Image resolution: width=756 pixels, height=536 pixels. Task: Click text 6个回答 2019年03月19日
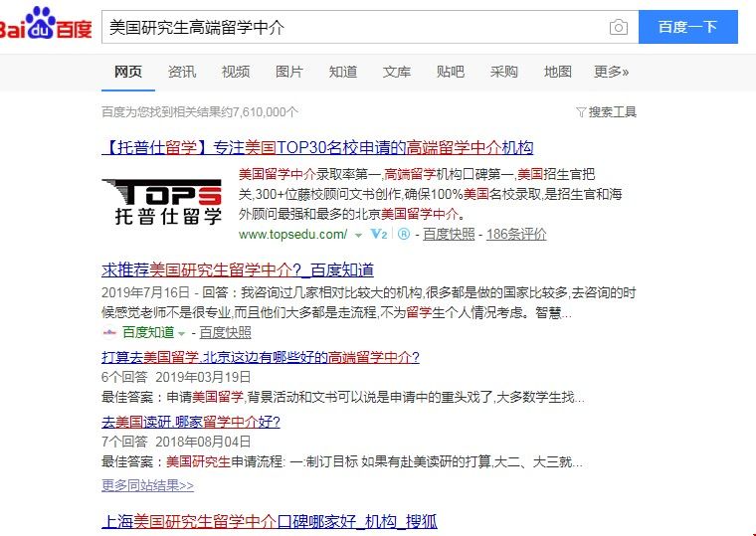(176, 377)
